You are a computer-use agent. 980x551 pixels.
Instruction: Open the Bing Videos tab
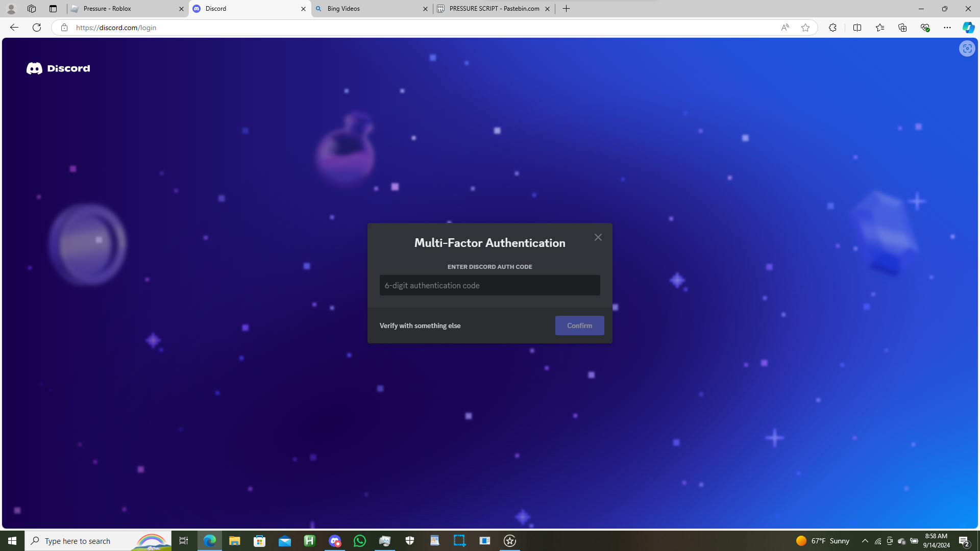(x=367, y=9)
